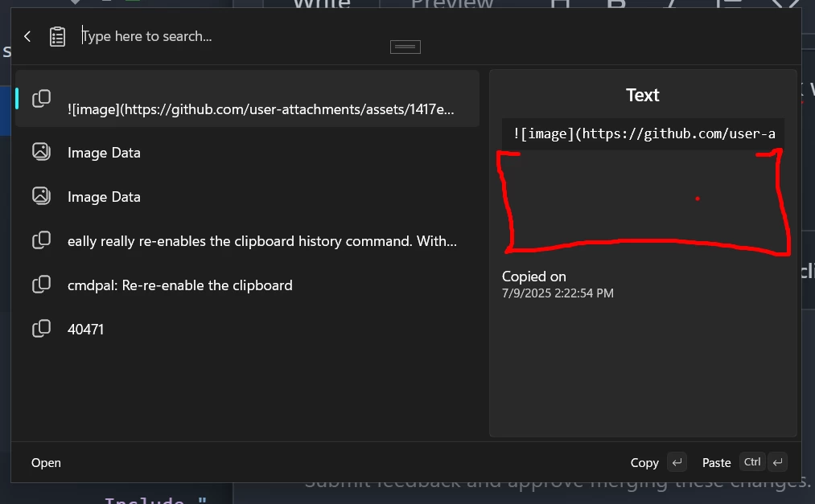Click the copy icon beside 'eally really re-enables'
The image size is (815, 504).
[41, 240]
